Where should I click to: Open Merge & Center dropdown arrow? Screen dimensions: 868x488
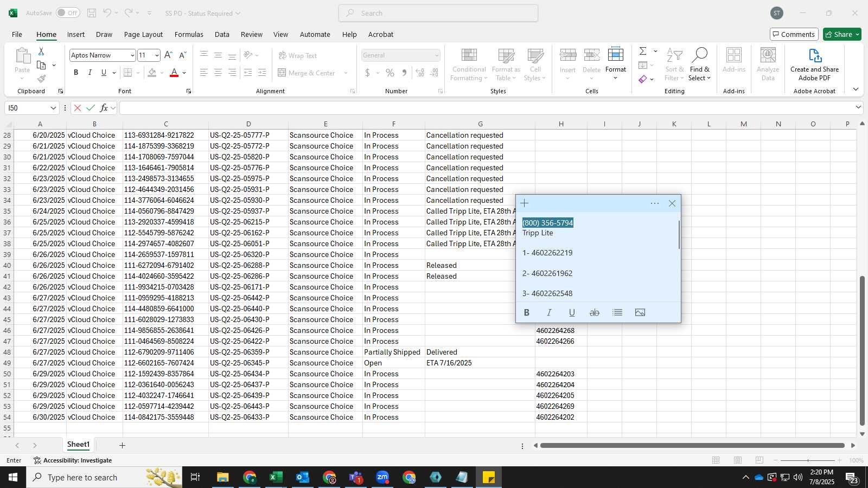tap(346, 73)
